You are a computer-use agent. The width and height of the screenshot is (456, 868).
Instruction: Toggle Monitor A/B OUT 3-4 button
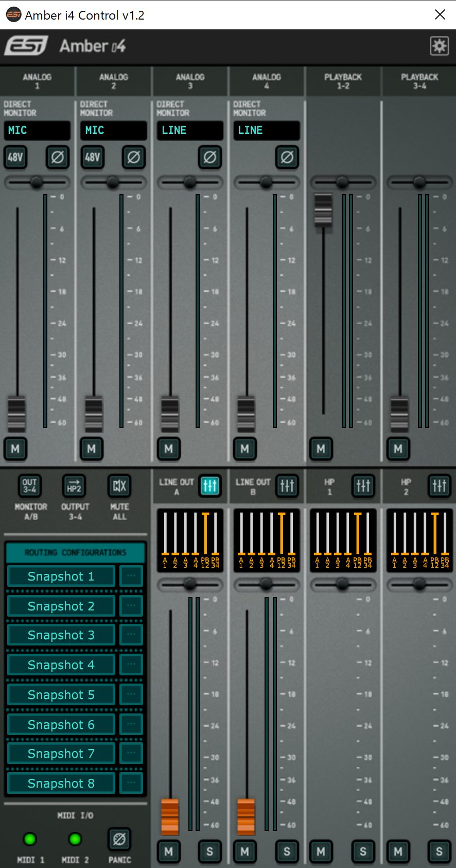[x=30, y=486]
